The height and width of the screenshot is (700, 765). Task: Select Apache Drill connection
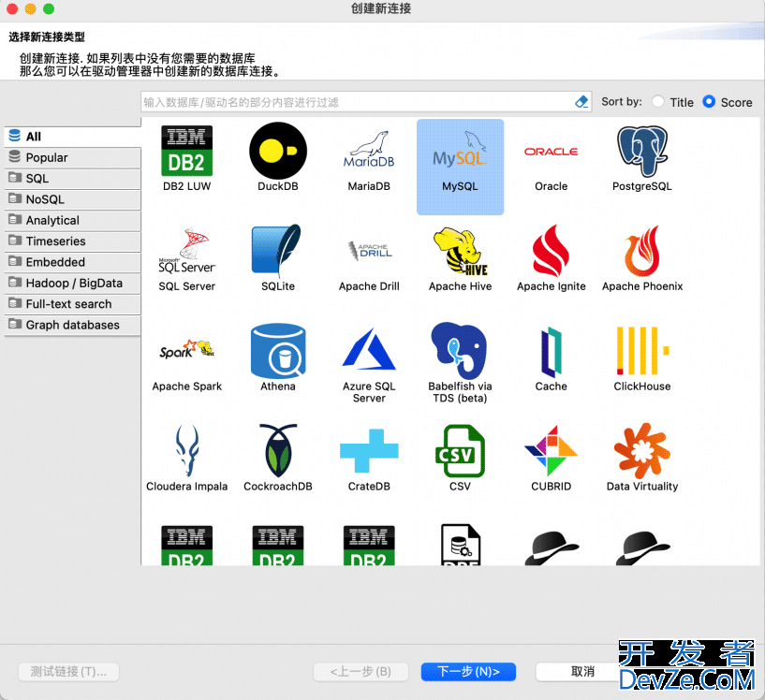[369, 250]
